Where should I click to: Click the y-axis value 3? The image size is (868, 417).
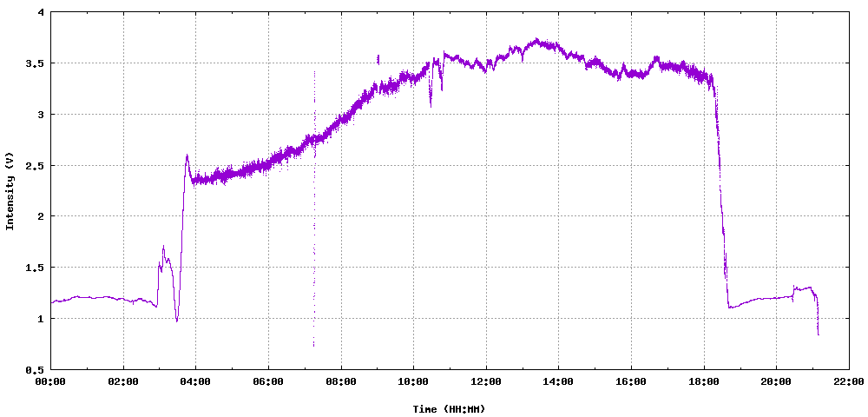pyautogui.click(x=42, y=115)
